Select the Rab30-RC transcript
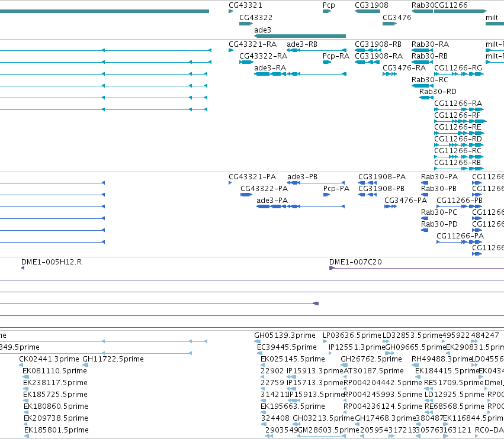 pos(422,86)
